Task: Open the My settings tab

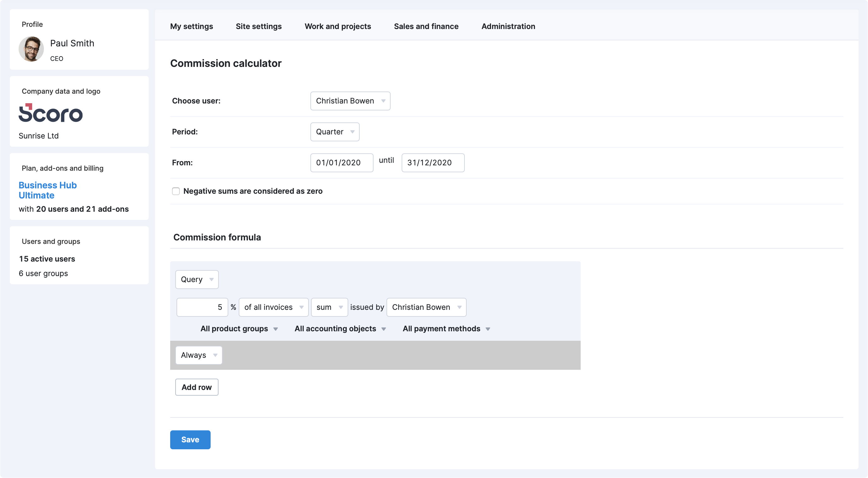Action: click(191, 26)
